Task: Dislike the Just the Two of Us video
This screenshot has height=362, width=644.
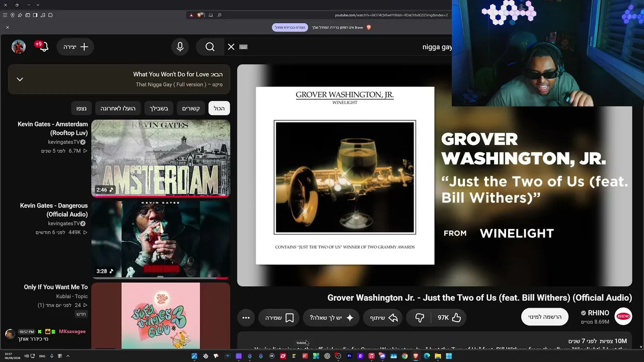Action: pyautogui.click(x=420, y=318)
